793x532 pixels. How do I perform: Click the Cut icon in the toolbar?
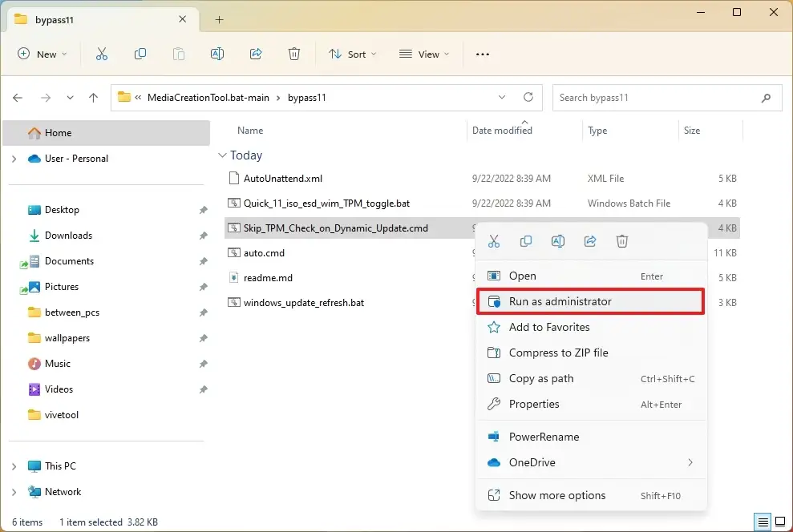pyautogui.click(x=102, y=54)
